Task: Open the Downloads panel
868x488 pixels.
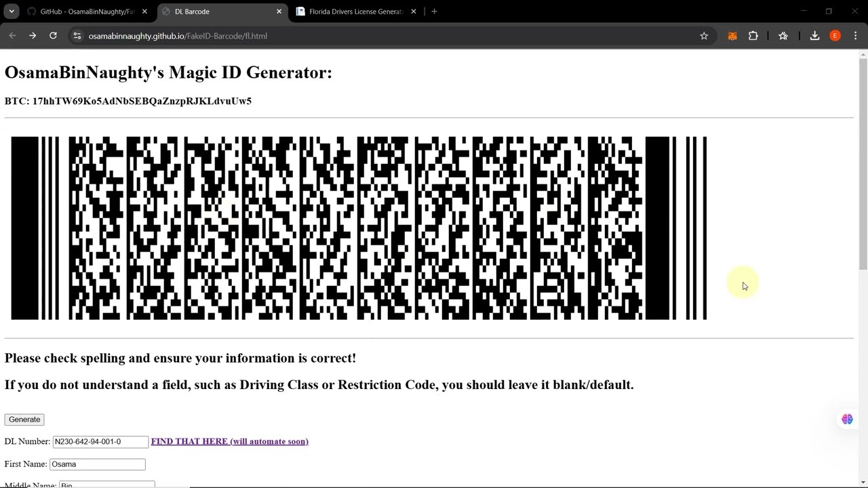Action: [815, 36]
